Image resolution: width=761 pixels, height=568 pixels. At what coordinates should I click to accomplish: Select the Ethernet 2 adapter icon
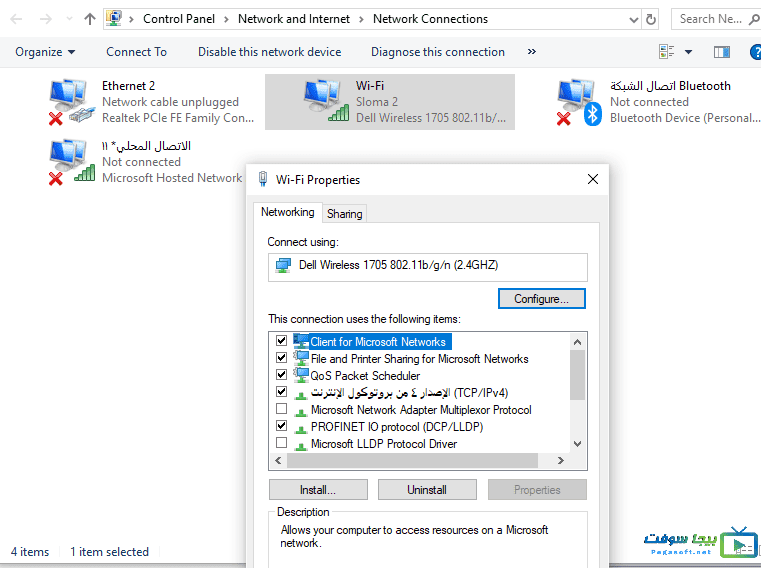tap(71, 102)
